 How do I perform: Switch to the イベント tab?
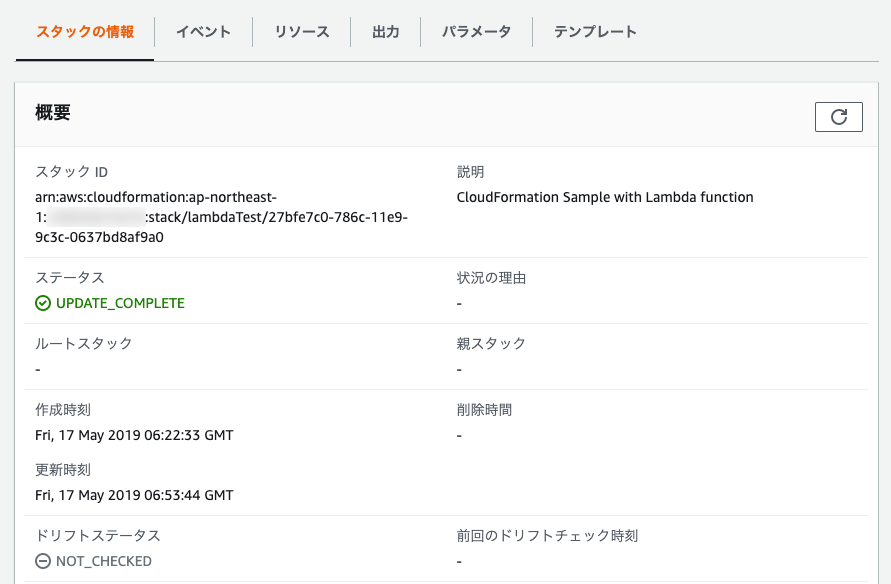tap(203, 31)
